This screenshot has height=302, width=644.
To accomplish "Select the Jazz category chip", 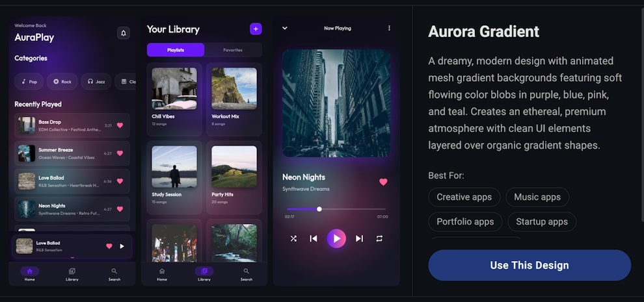I will point(96,81).
